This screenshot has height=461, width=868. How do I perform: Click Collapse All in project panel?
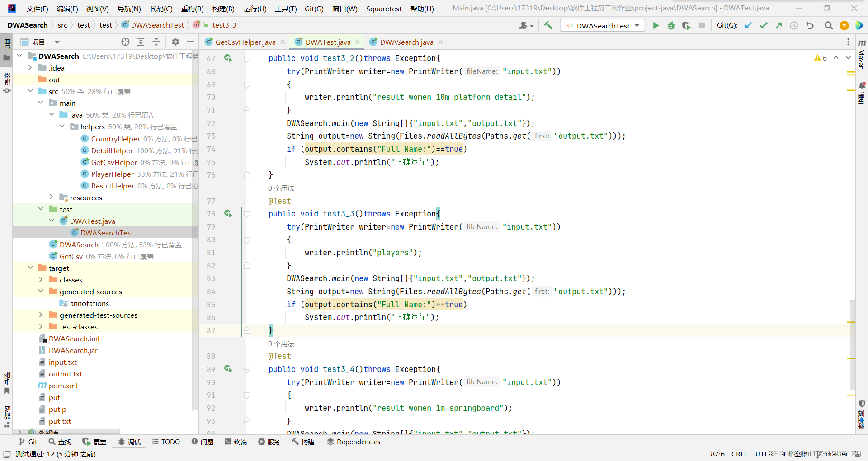tap(156, 42)
